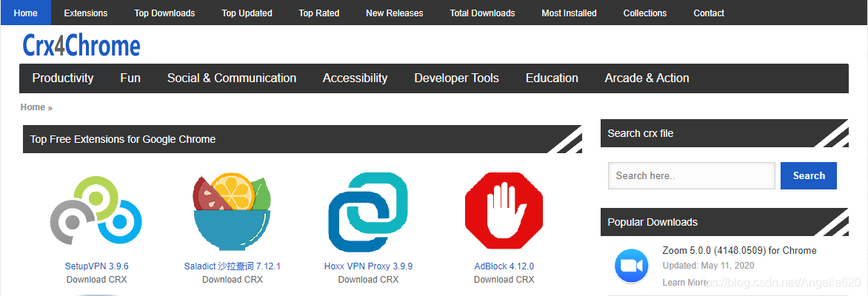Click Learn More under Zoom entry
Viewport: 868px width, 296px height.
coord(685,283)
